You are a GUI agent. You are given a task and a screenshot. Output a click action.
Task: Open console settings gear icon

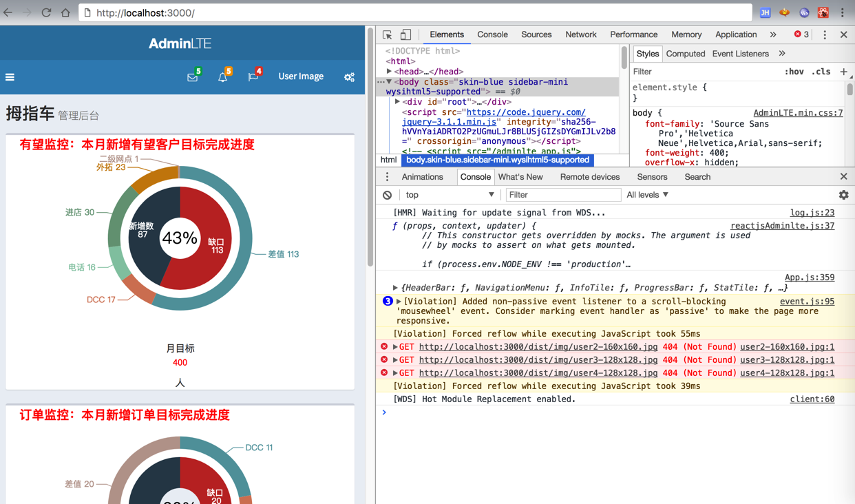coord(843,195)
